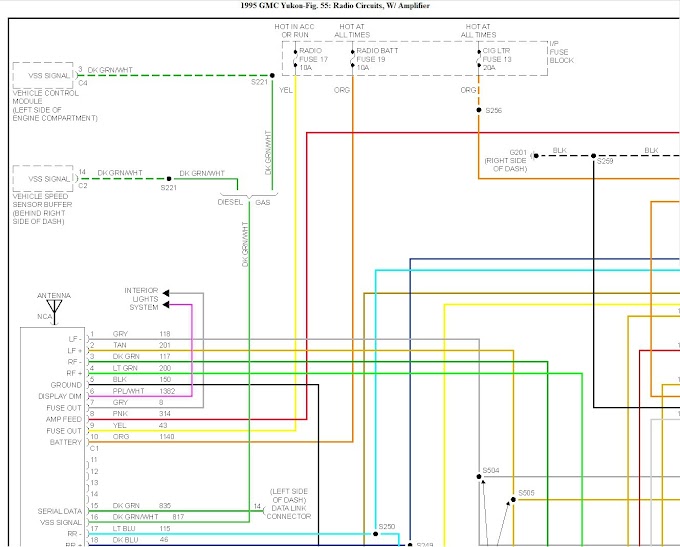
Task: Select the 'RF +' pin label
Action: [74, 373]
